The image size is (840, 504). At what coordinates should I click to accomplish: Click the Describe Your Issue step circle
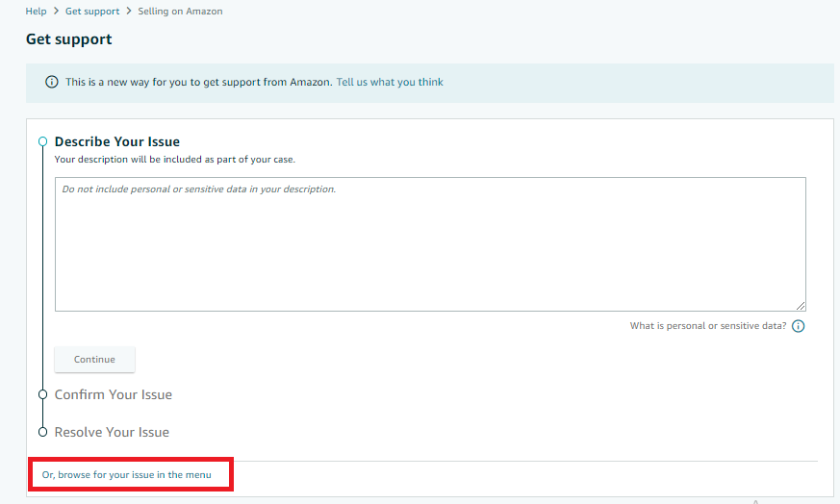42,141
